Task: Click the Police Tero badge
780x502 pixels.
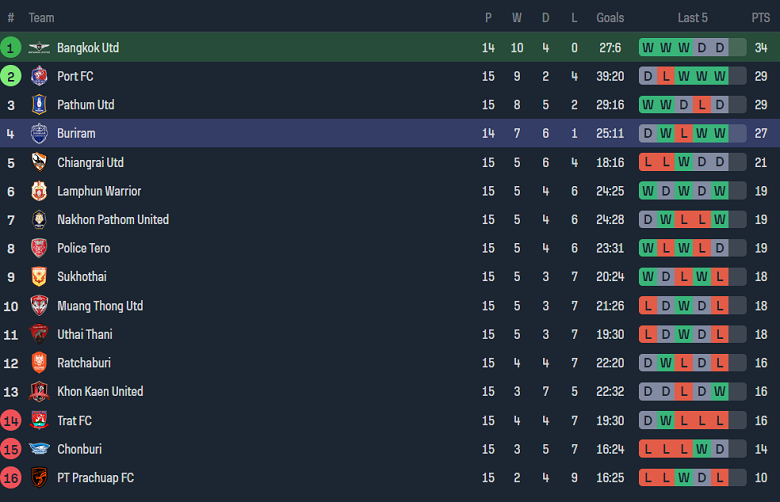Action: [x=39, y=248]
